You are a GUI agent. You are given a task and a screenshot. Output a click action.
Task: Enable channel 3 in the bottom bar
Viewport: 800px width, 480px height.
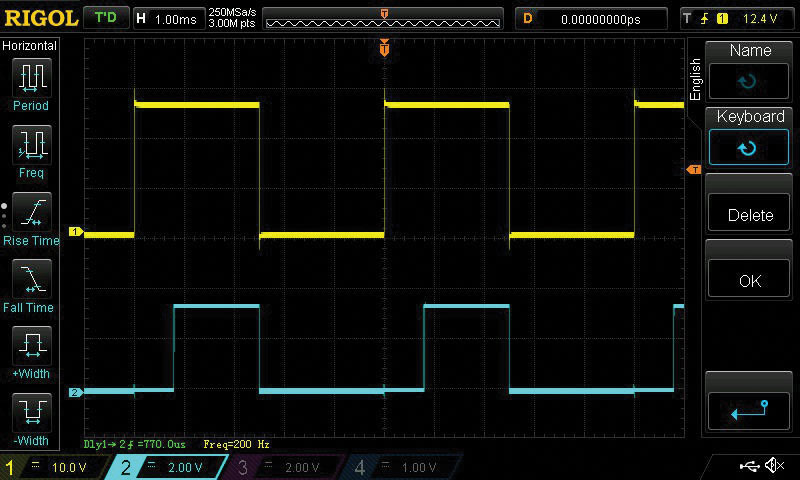click(285, 467)
